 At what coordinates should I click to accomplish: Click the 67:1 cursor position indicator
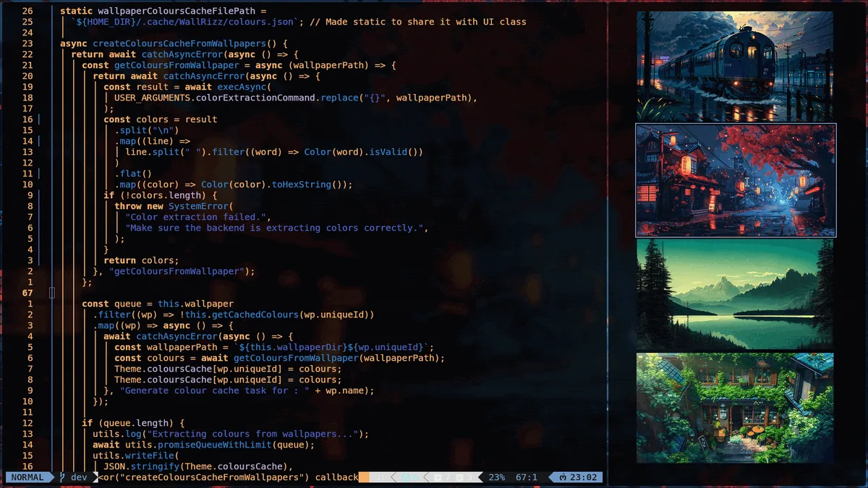tap(527, 477)
